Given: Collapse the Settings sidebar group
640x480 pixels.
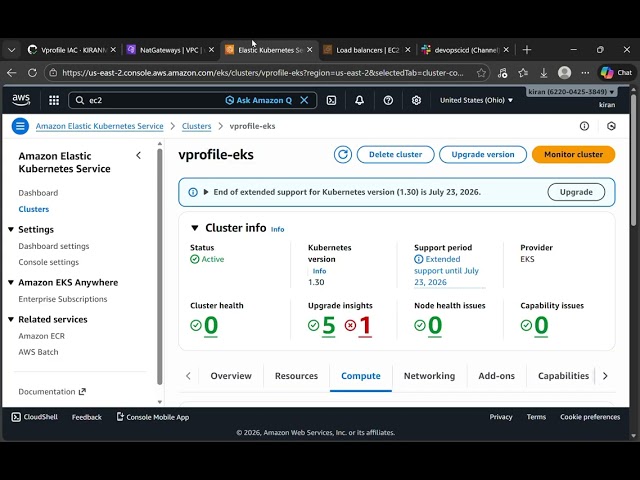Looking at the screenshot, I should coord(11,230).
